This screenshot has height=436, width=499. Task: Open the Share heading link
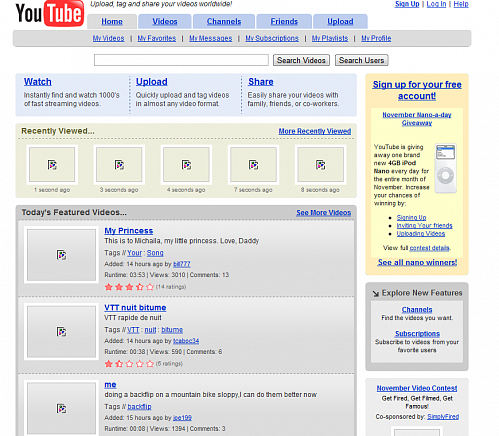[261, 82]
